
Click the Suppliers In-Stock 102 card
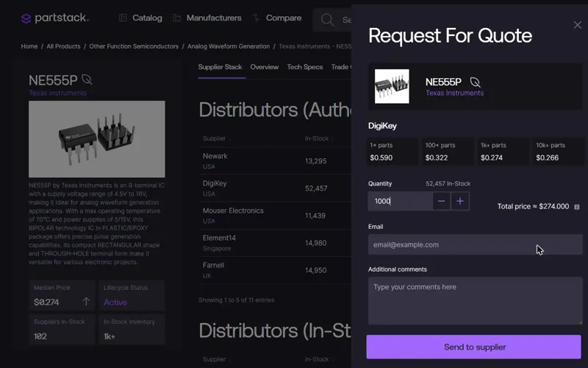pyautogui.click(x=62, y=329)
